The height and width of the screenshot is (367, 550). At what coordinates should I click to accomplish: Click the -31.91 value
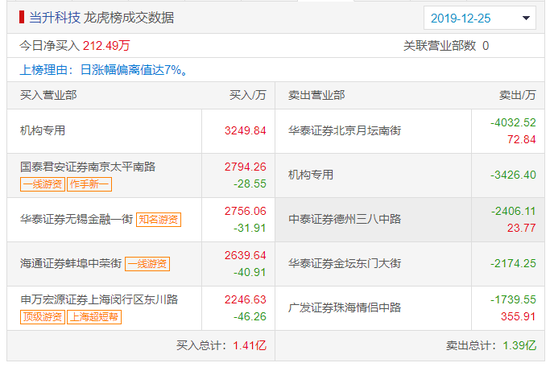click(250, 228)
